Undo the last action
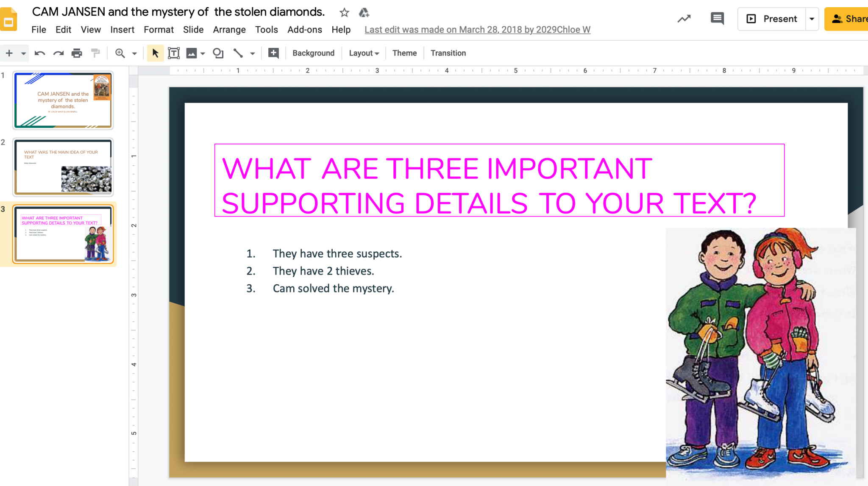This screenshot has width=868, height=486. tap(40, 53)
